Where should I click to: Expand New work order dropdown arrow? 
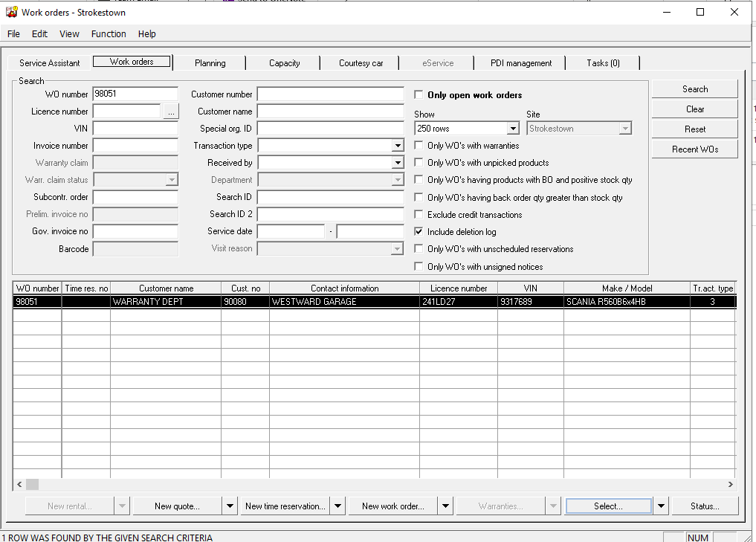click(445, 506)
